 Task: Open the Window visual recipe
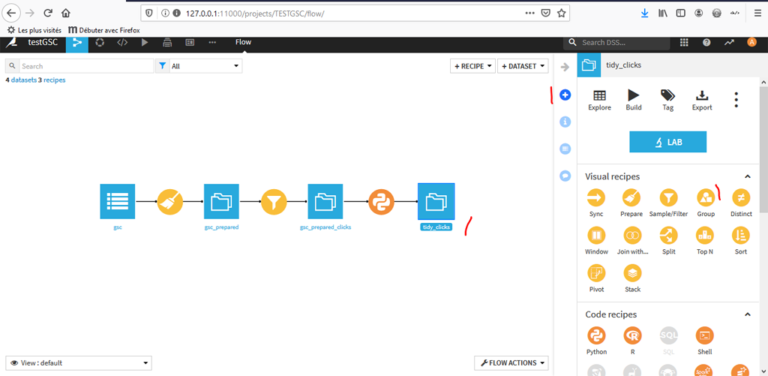coord(596,235)
